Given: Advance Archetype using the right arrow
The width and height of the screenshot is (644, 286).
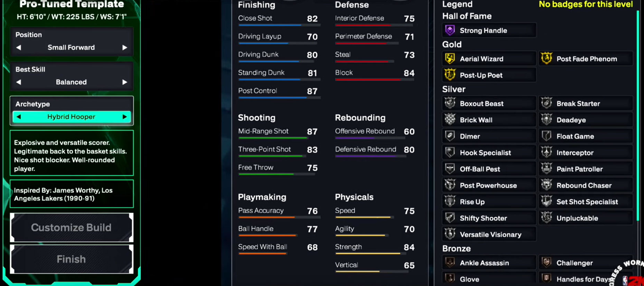Looking at the screenshot, I should [125, 117].
